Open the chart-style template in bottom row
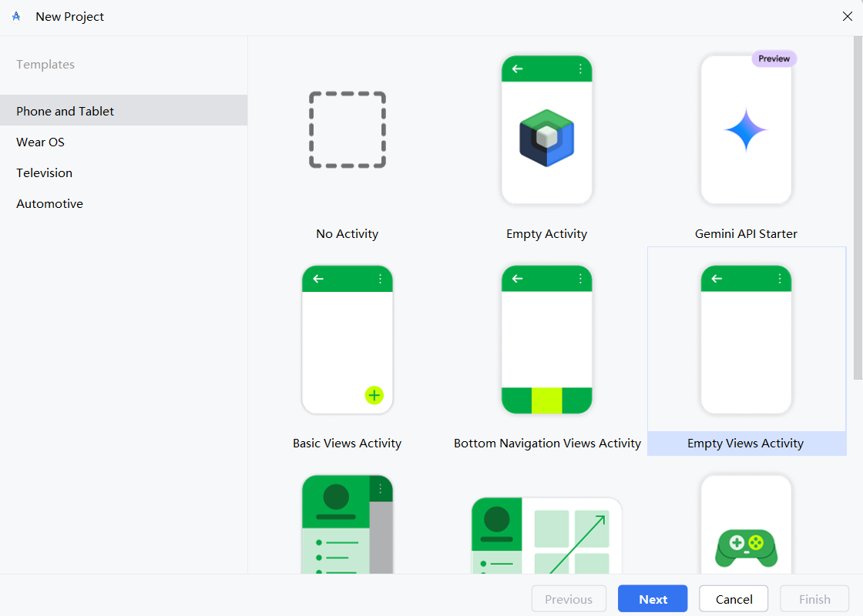This screenshot has width=863, height=616. tap(546, 531)
